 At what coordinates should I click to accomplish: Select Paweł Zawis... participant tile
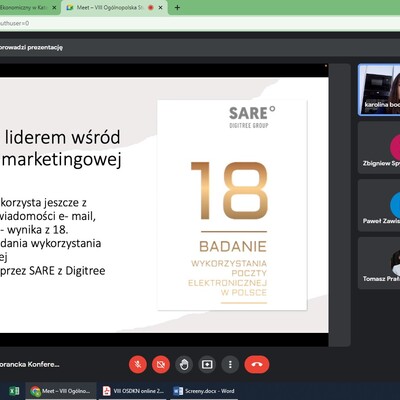(x=379, y=205)
